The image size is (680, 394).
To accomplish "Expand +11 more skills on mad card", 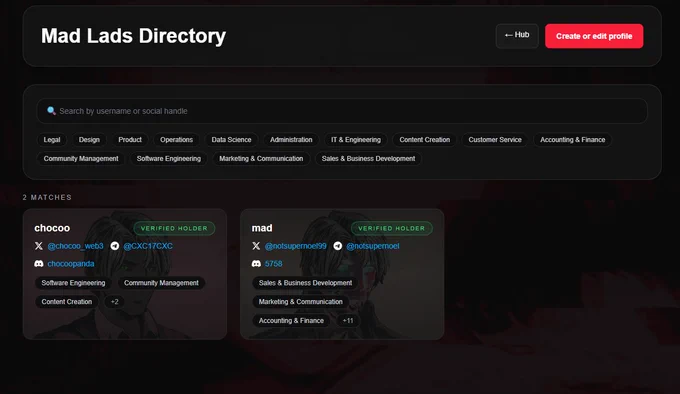I will (348, 321).
